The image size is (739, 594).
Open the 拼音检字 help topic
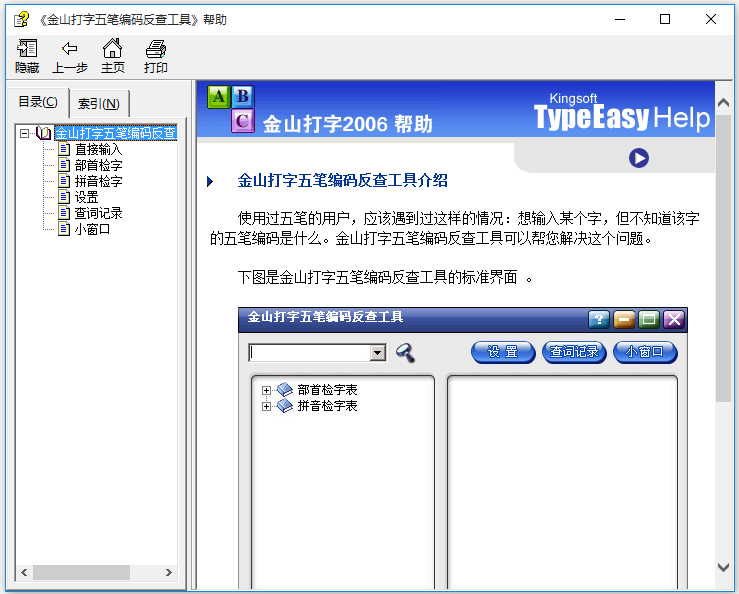[98, 181]
